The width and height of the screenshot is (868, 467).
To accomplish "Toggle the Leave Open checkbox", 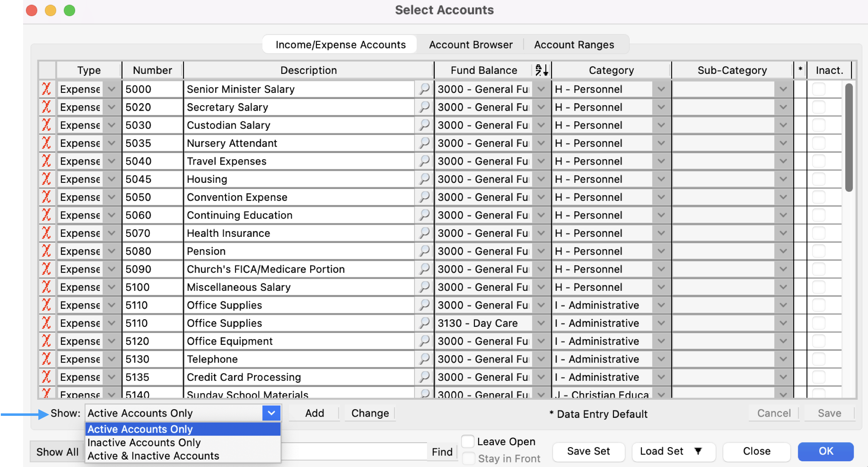I will (467, 441).
